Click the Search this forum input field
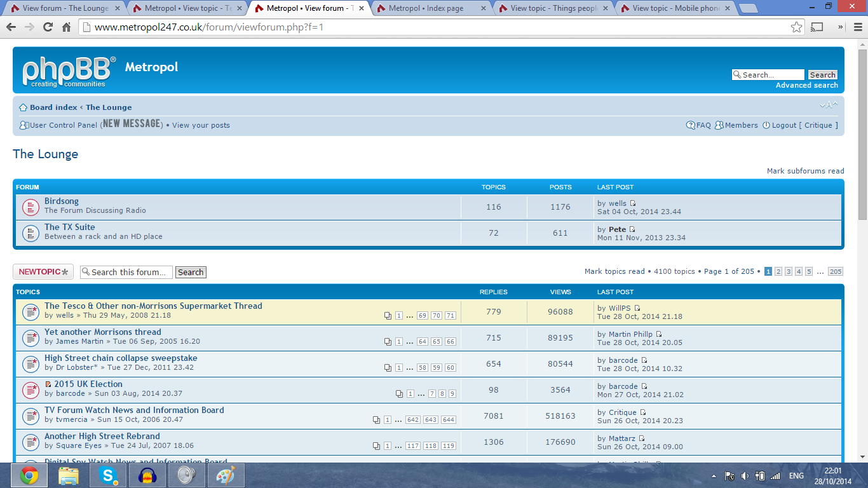The height and width of the screenshot is (488, 868). (x=130, y=272)
